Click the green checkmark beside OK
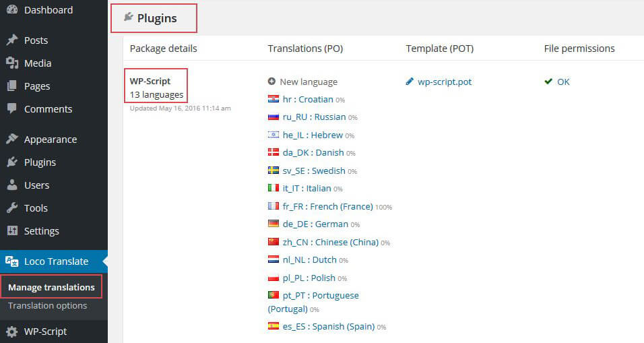The height and width of the screenshot is (343, 644). (x=548, y=82)
